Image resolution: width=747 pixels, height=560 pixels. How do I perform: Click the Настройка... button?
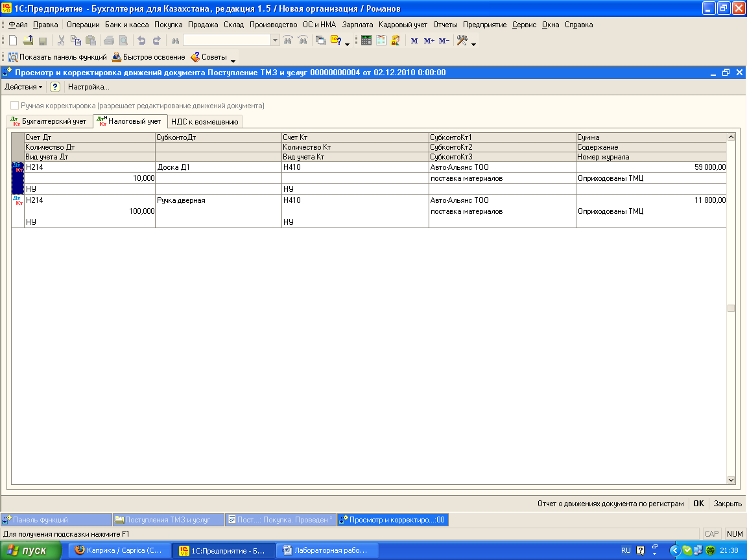[89, 87]
